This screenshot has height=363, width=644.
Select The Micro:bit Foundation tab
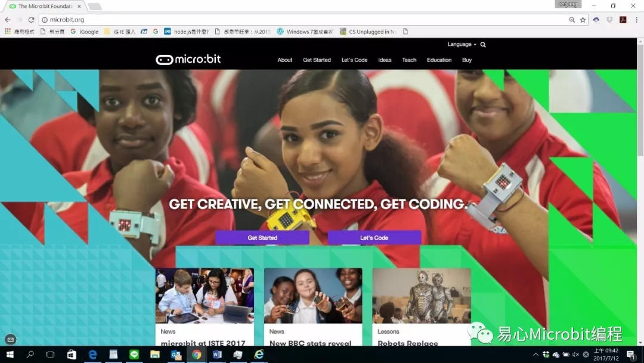coord(44,6)
